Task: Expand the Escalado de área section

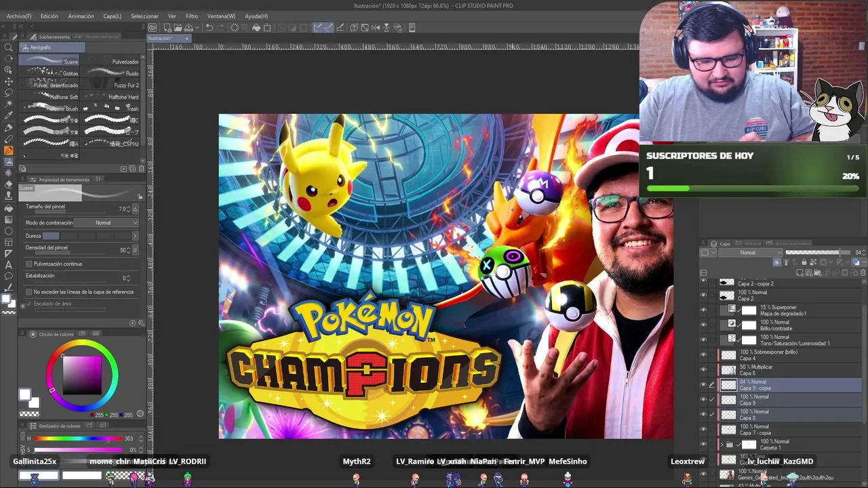Action: click(22, 305)
